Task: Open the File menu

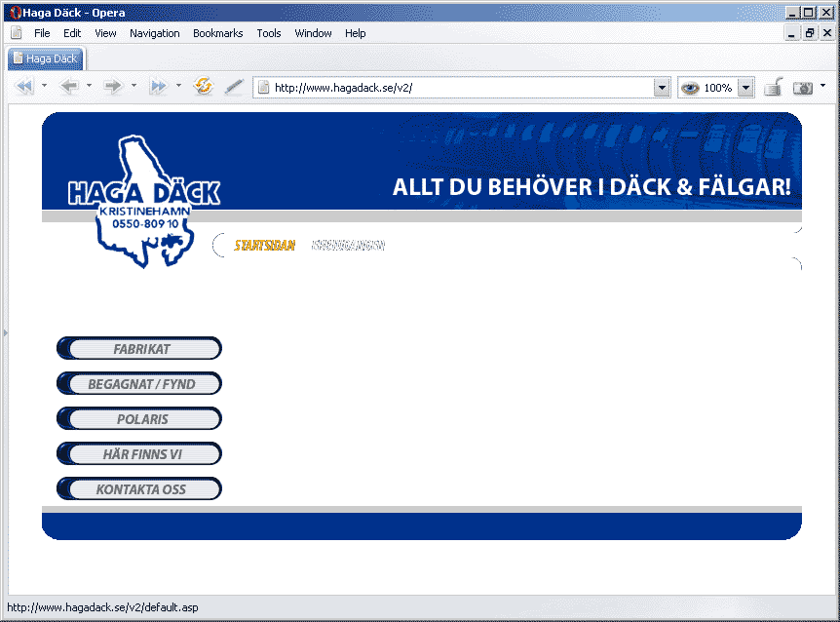Action: 42,33
